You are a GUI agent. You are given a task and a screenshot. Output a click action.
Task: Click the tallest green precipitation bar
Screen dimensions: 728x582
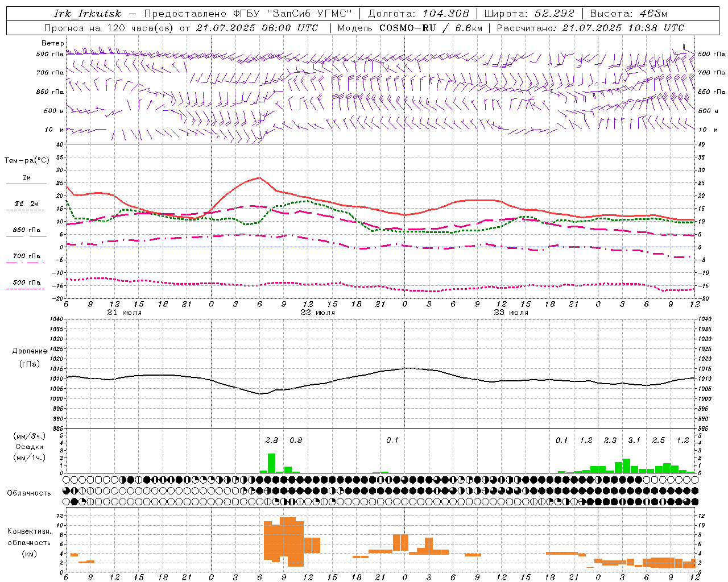coord(272,463)
